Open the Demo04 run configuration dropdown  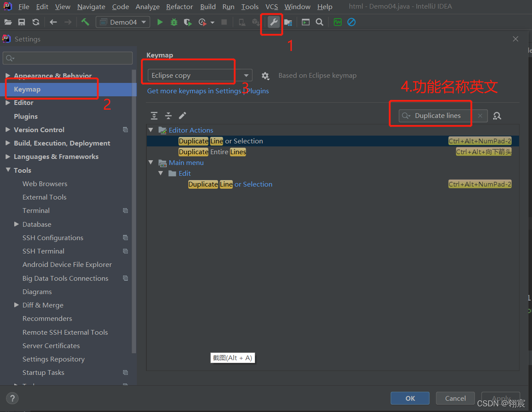tap(123, 22)
